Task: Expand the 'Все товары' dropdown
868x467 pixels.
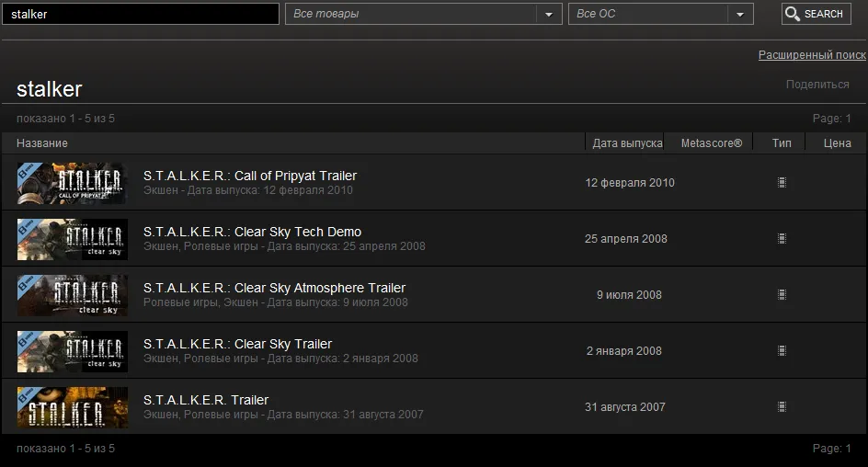Action: (x=424, y=14)
